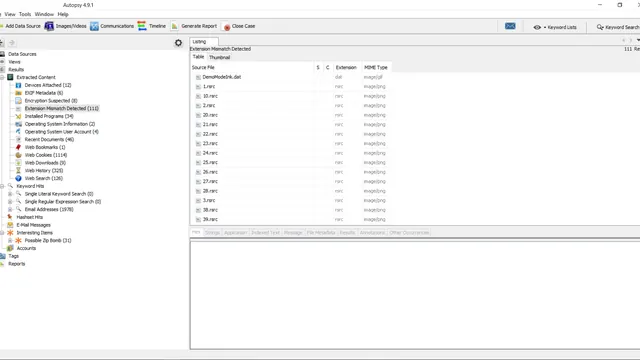Click the Operating System User Account icon
640x360 pixels.
18,132
